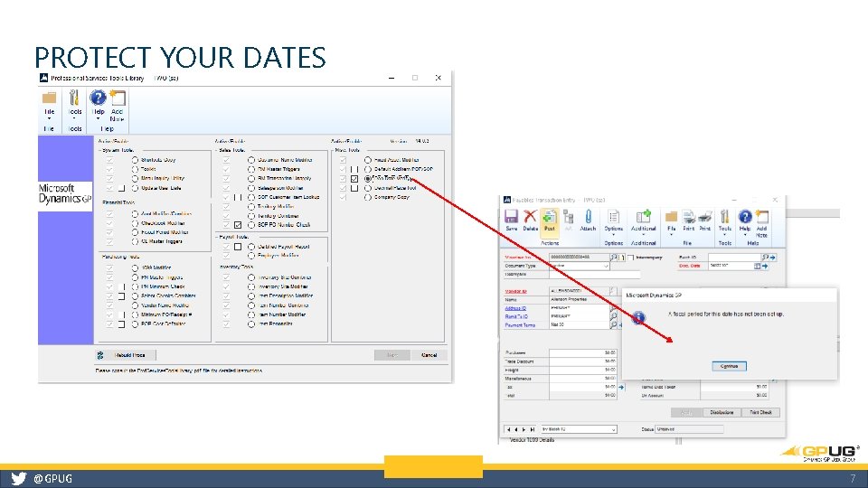The width and height of the screenshot is (868, 488).
Task: Open the Address ID link
Action: (515, 308)
